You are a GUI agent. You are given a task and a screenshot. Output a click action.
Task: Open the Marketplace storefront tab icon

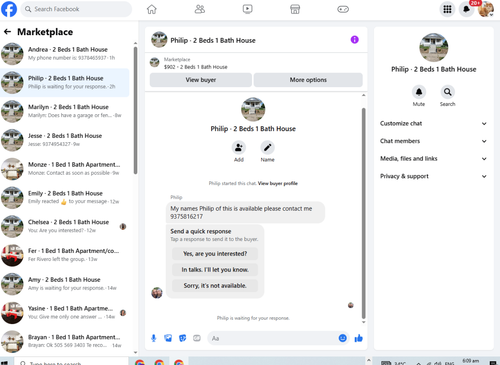coord(295,9)
